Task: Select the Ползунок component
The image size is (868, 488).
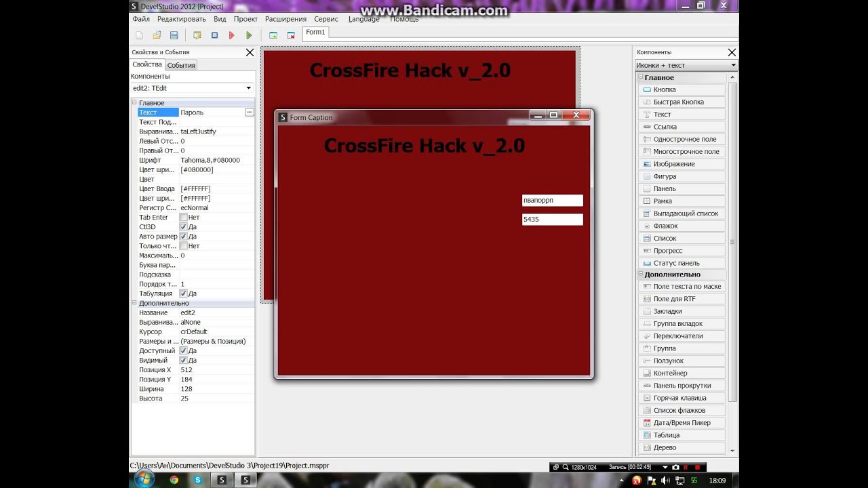Action: [682, 361]
